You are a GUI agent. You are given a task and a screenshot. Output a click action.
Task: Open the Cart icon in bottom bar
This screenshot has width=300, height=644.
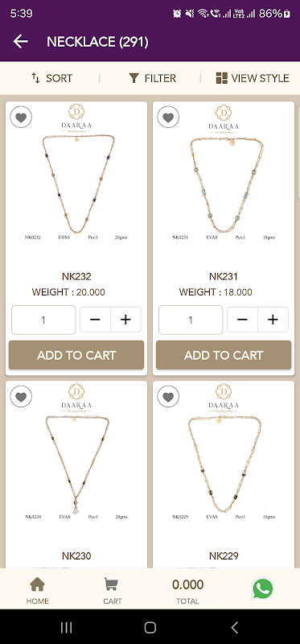(112, 591)
